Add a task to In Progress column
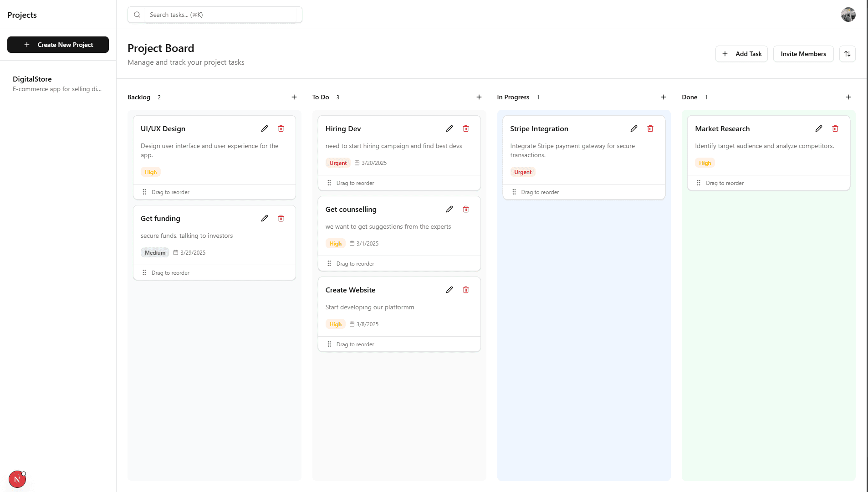This screenshot has width=868, height=492. click(x=664, y=97)
